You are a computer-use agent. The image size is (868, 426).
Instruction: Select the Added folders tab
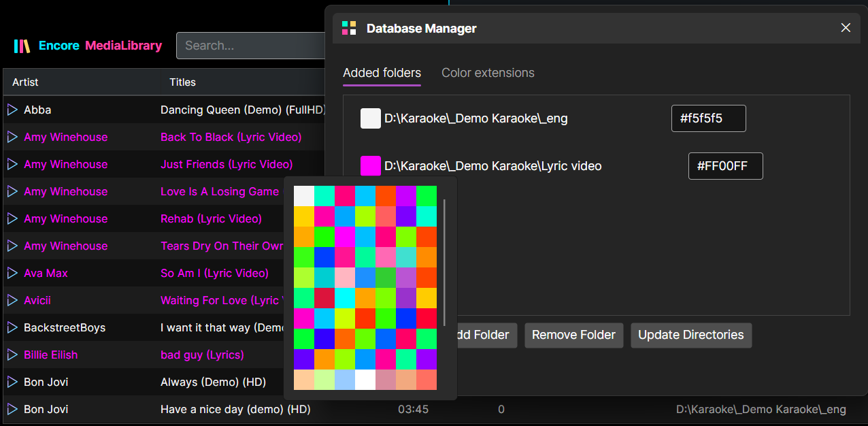382,73
